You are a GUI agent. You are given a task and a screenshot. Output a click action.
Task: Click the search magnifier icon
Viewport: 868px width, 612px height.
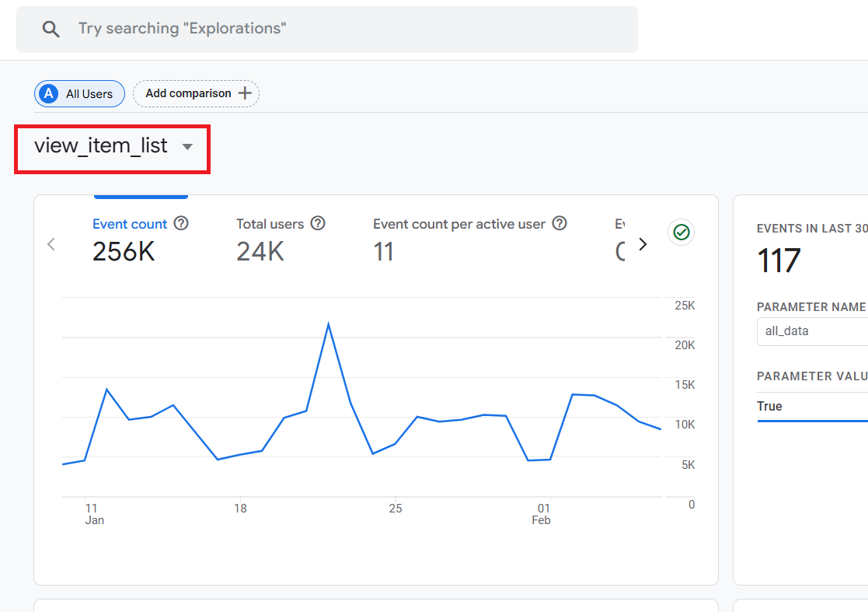click(x=51, y=30)
